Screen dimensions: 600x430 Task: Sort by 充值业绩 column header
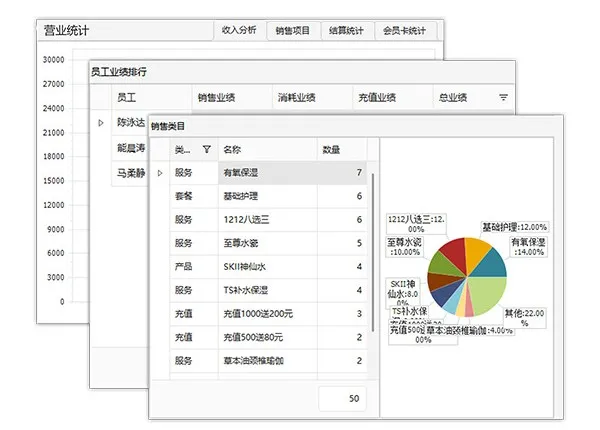pos(393,98)
